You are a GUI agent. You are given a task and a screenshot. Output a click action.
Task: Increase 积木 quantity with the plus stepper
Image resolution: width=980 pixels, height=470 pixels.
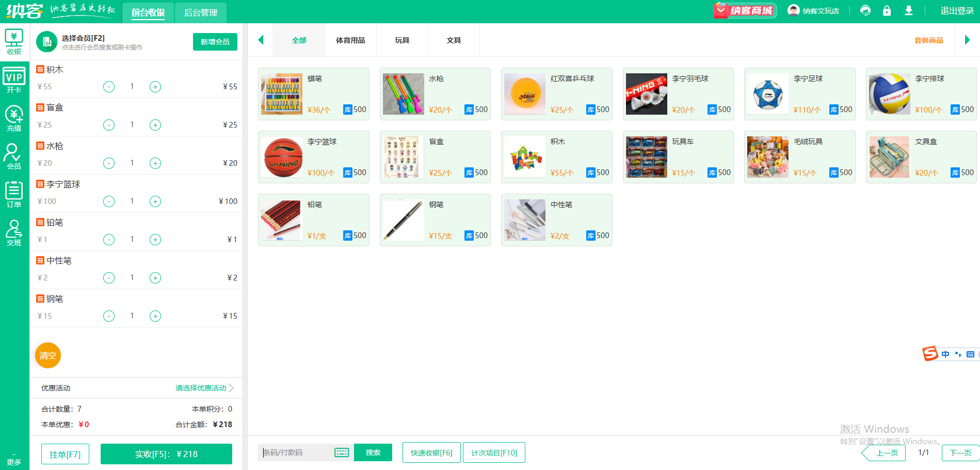point(155,86)
